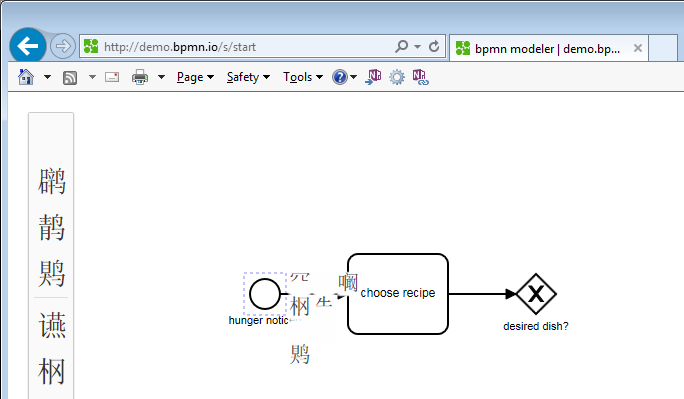Click the gear settings icon in toolbar
The image size is (684, 399).
coord(397,78)
